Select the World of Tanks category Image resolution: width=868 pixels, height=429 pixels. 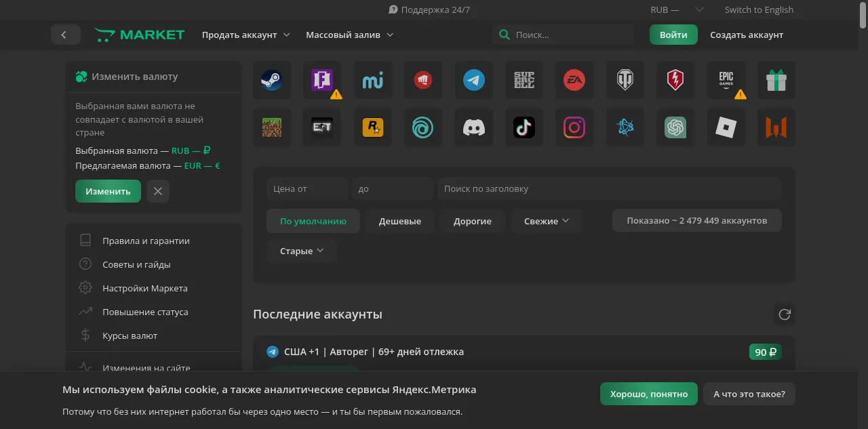tap(625, 81)
